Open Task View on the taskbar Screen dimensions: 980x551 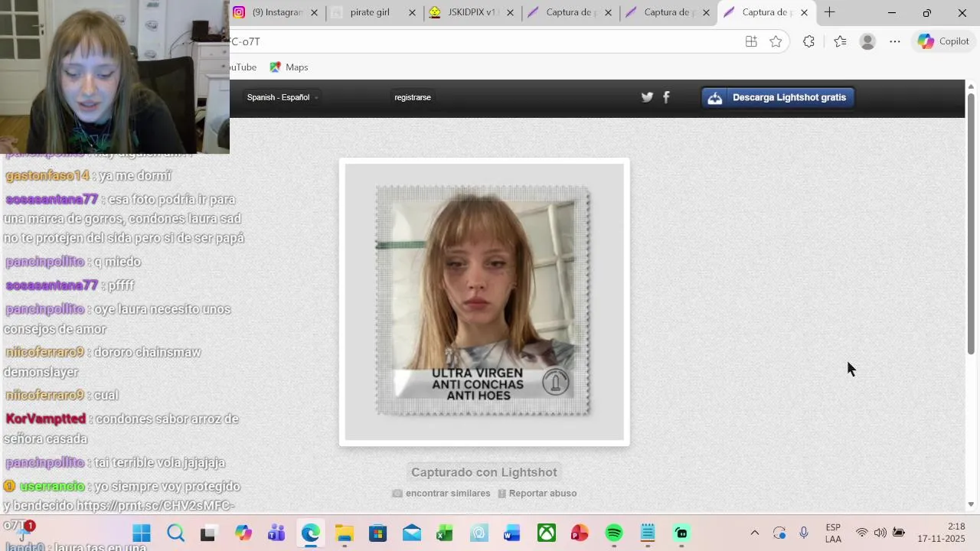pyautogui.click(x=208, y=533)
